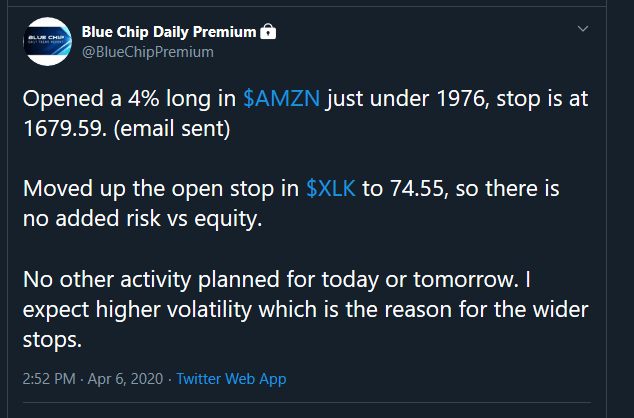Viewport: 634px width, 418px height.
Task: Open the $AMZN cashtag
Action: pos(281,99)
